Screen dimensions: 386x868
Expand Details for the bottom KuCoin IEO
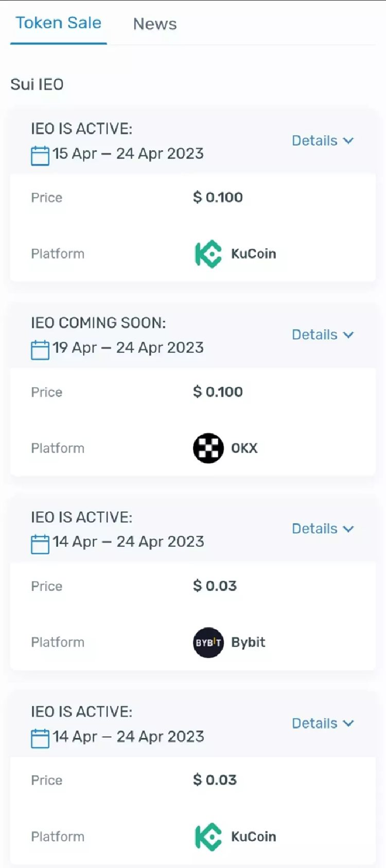322,723
